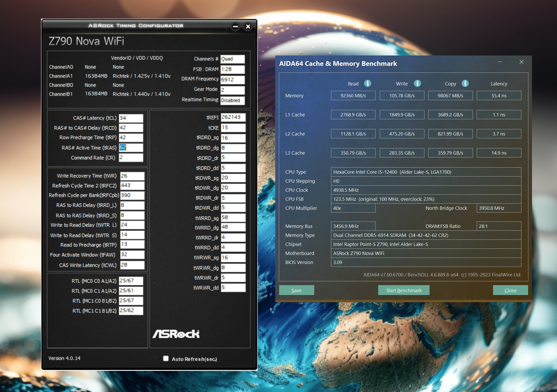Start the AIDA64 benchmark

click(x=404, y=290)
